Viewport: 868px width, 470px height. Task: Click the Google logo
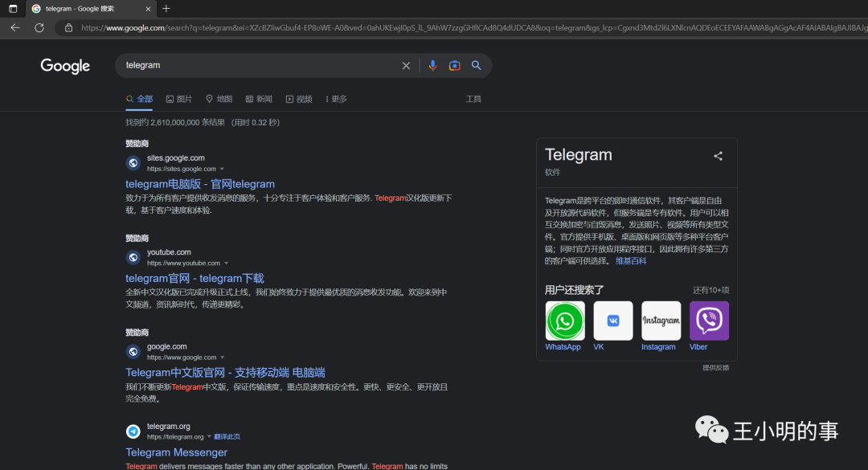(65, 66)
